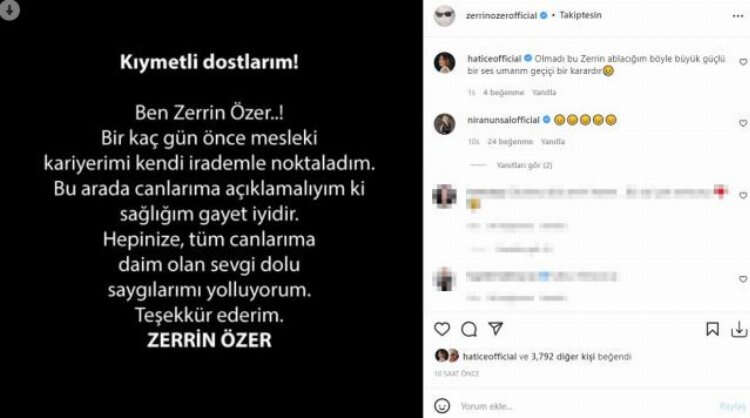The height and width of the screenshot is (418, 750).
Task: Like the third blurred comment heart
Action: coord(743,196)
